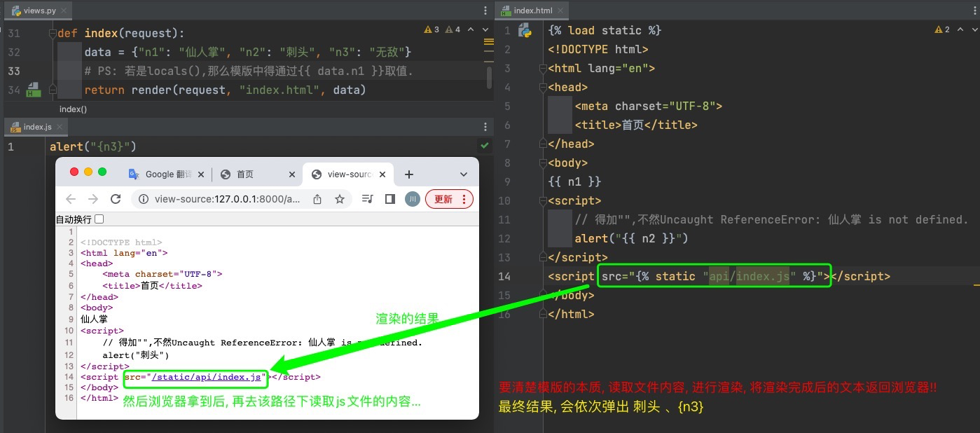Image resolution: width=980 pixels, height=433 pixels.
Task: Open the media controls icon in Chrome
Action: point(368,199)
